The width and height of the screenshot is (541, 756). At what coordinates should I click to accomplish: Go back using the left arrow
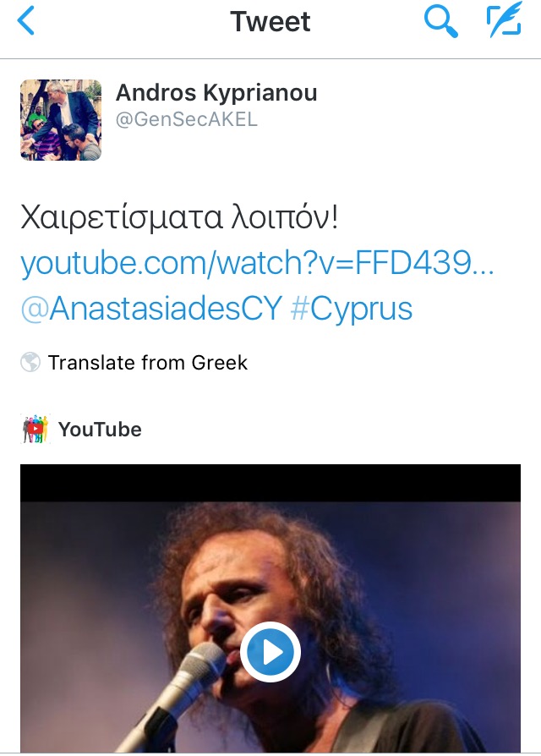[25, 21]
